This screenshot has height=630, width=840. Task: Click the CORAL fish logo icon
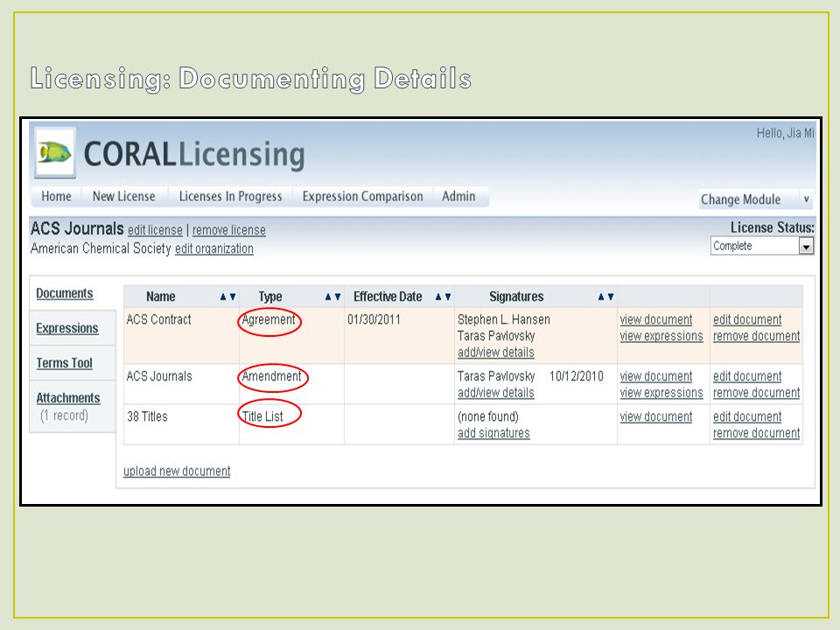[54, 152]
